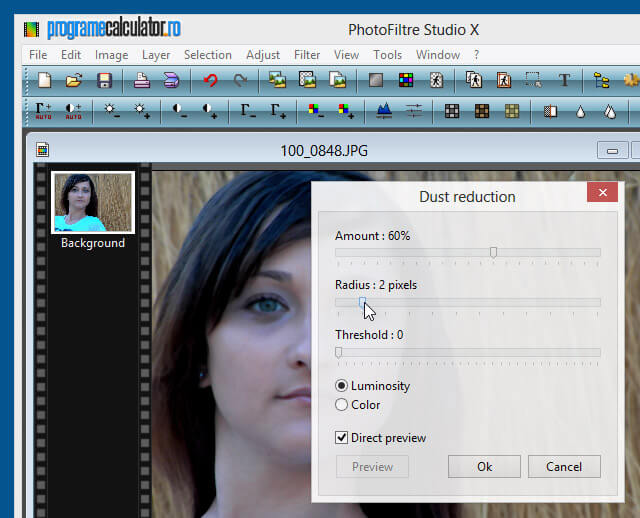The image size is (640, 518).
Task: Click Cancel in Dust reduction dialog
Action: click(564, 467)
